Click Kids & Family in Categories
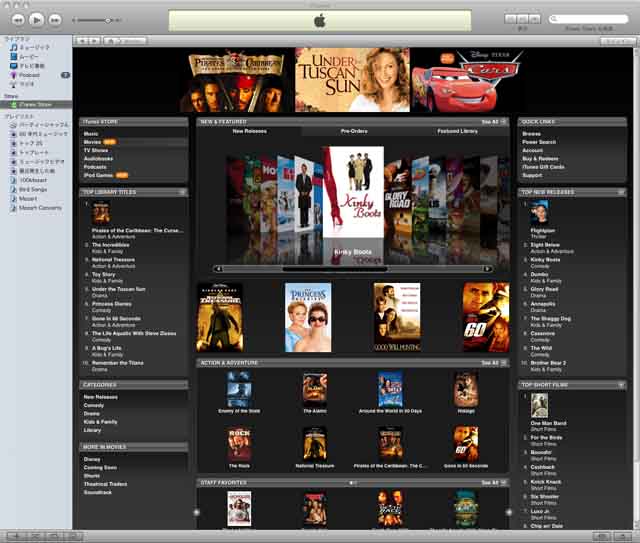 (100, 422)
